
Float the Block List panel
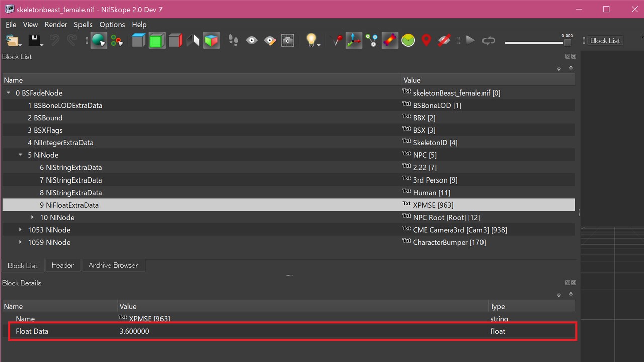point(568,57)
